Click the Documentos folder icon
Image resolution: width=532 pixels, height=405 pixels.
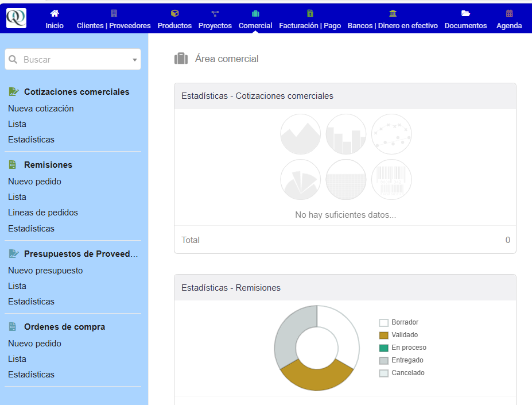pyautogui.click(x=465, y=13)
